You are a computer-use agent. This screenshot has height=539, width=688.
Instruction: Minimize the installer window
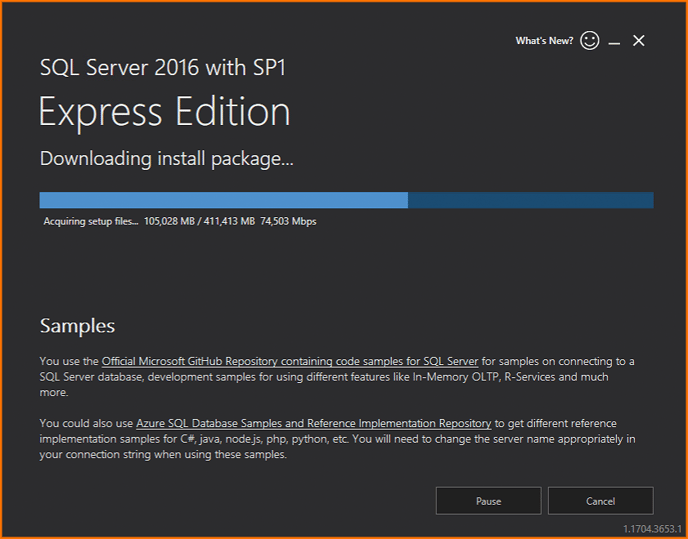pos(614,42)
